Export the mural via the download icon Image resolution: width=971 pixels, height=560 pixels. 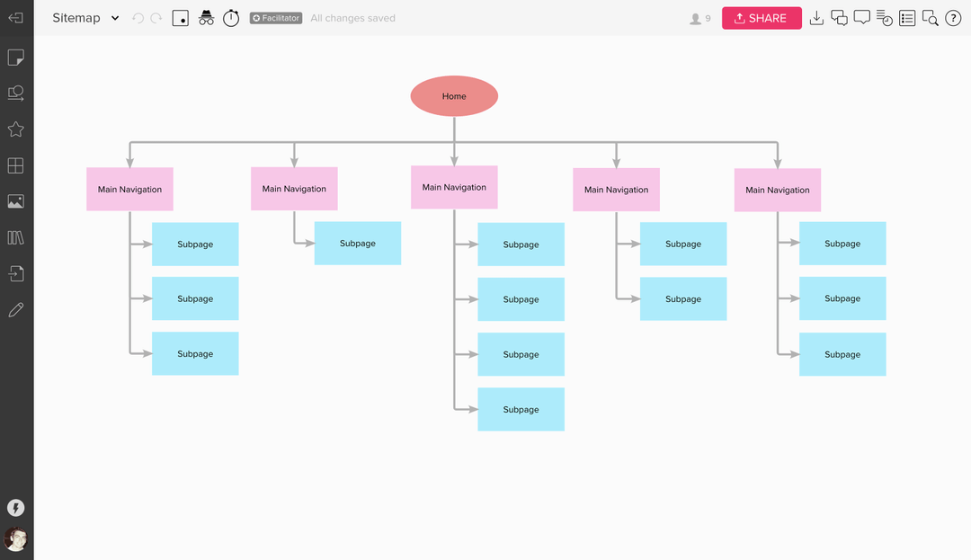[816, 17]
